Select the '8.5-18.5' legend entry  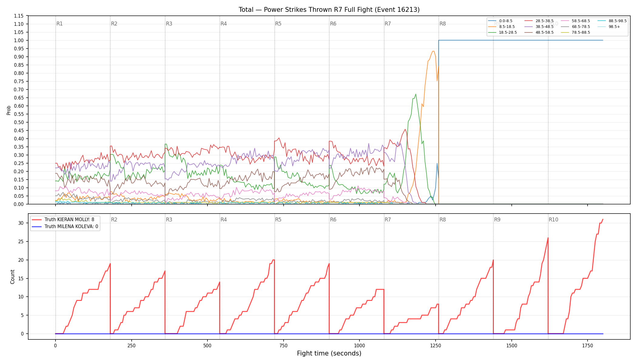click(502, 27)
